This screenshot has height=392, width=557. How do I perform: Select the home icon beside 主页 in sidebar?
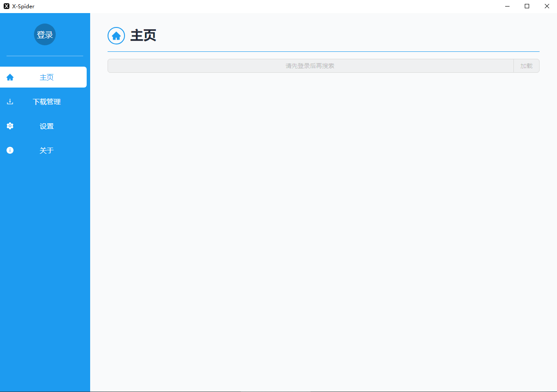pyautogui.click(x=10, y=77)
